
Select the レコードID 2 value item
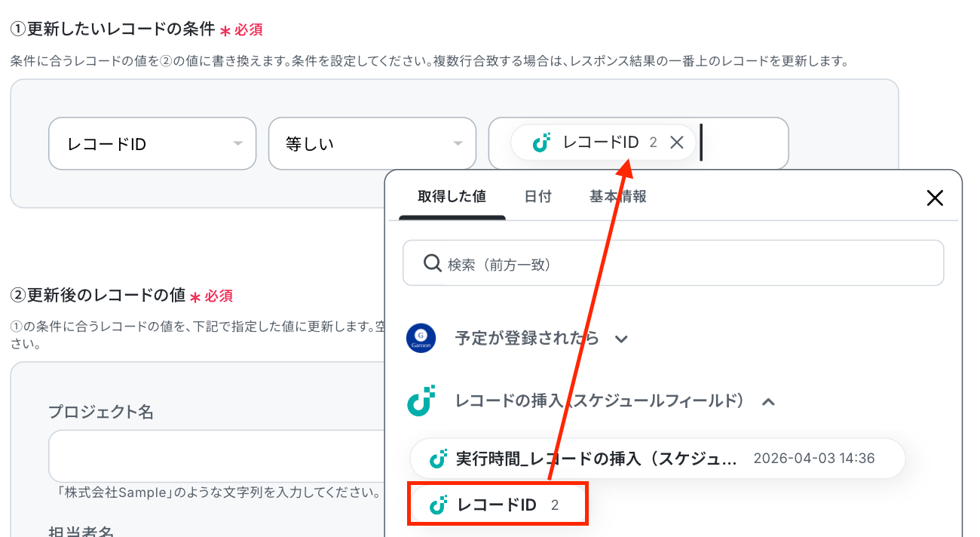tap(498, 505)
